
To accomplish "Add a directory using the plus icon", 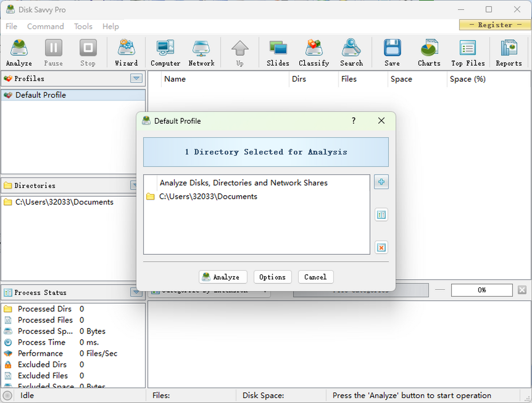I will click(381, 182).
